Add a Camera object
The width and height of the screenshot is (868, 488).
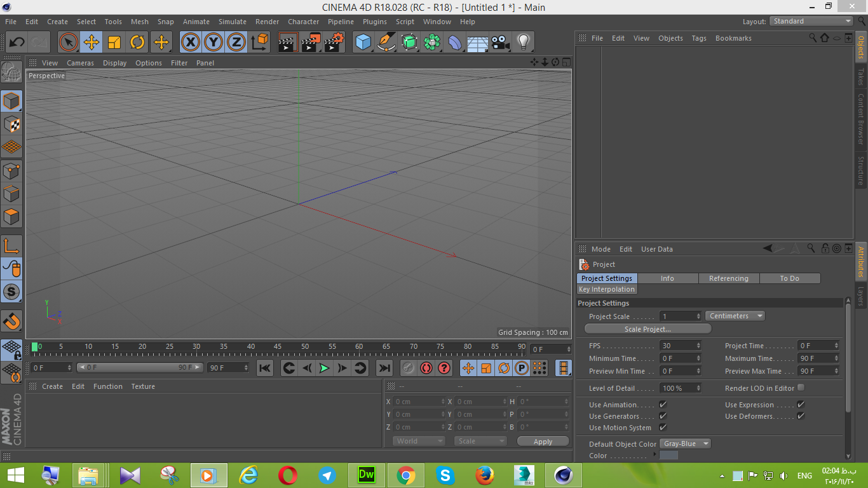[501, 43]
